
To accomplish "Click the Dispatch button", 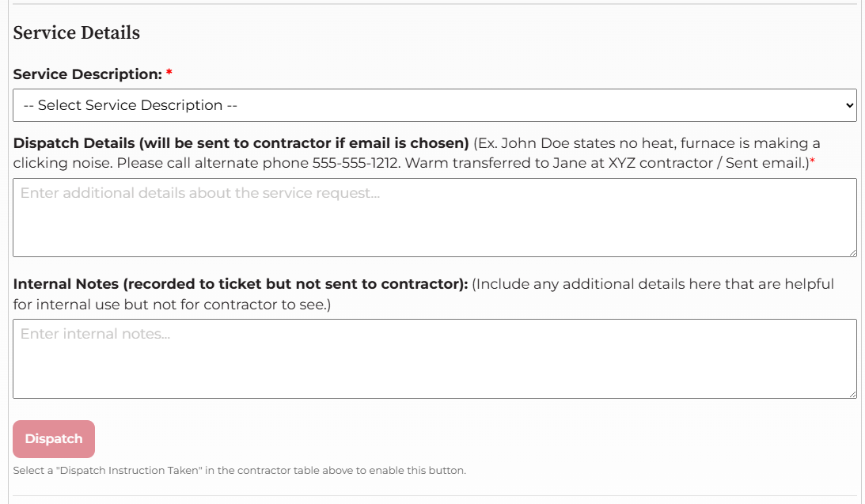I will click(54, 439).
